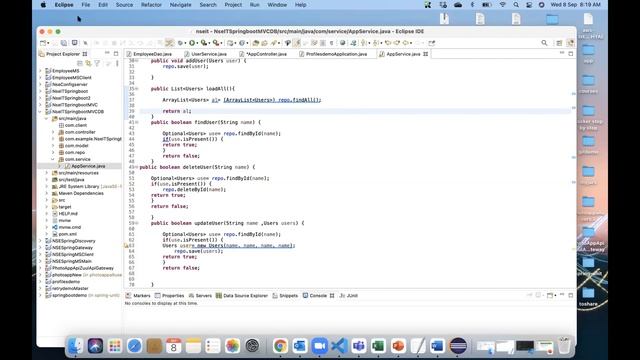Image resolution: width=640 pixels, height=360 pixels.
Task: Open the Navigate menu
Action: point(180,5)
